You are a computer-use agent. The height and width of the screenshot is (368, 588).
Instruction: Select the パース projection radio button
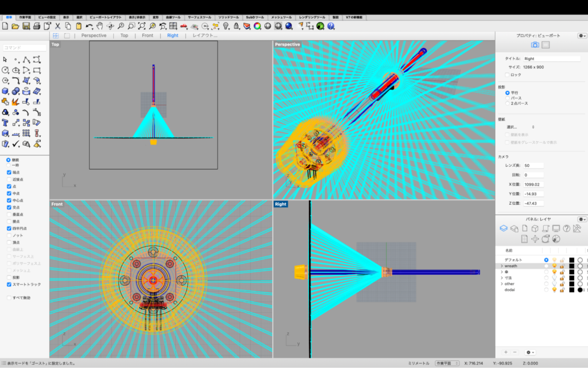[x=507, y=98]
